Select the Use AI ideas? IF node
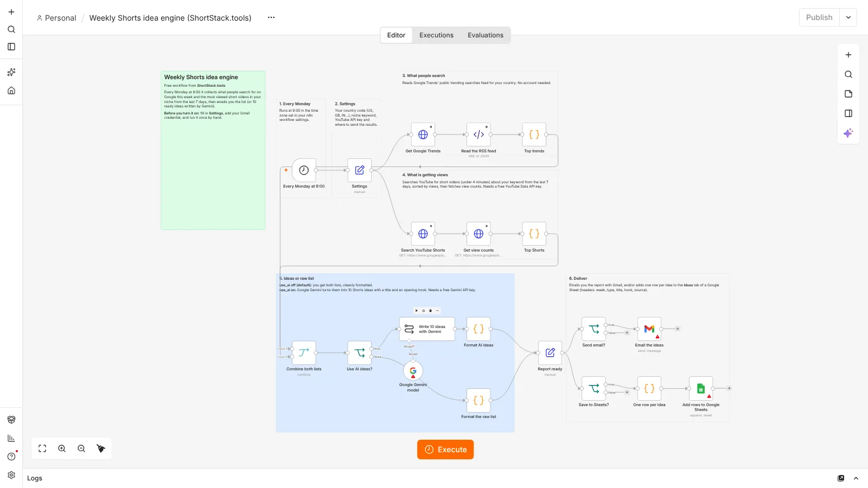Image resolution: width=868 pixels, height=488 pixels. pos(359,352)
